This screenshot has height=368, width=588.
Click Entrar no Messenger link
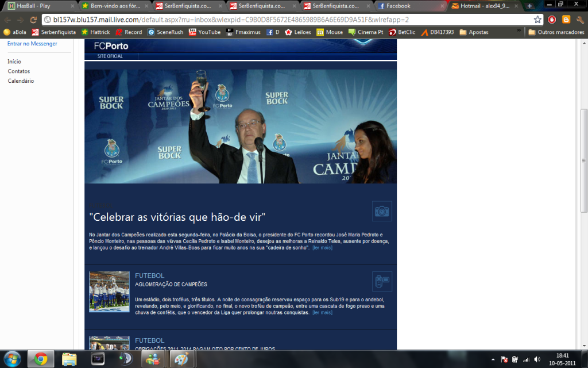click(32, 44)
